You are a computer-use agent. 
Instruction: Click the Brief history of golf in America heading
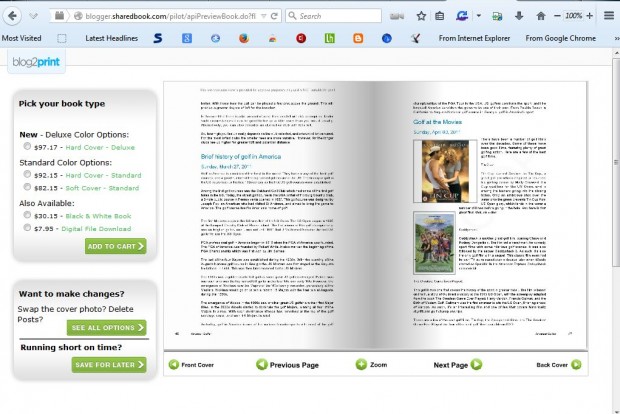tap(241, 157)
